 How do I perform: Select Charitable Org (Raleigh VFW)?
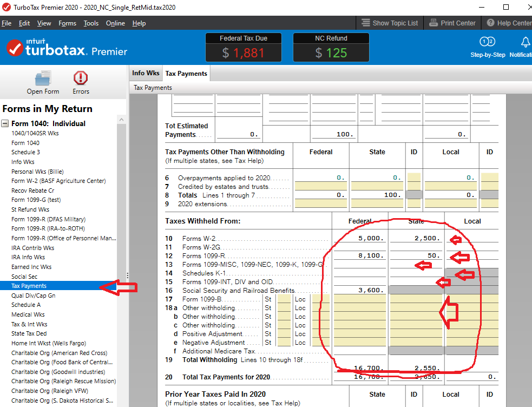[50, 391]
